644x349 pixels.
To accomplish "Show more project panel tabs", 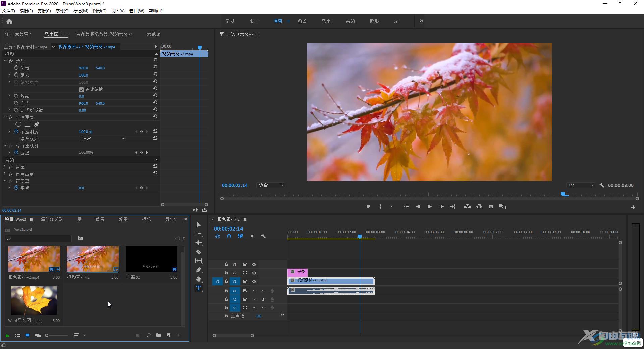I will tap(186, 219).
